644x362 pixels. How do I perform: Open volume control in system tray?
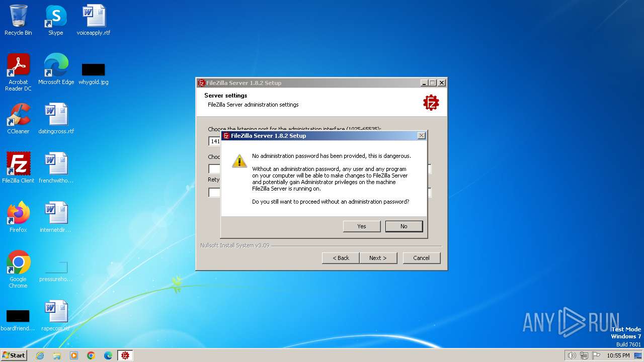pyautogui.click(x=572, y=355)
